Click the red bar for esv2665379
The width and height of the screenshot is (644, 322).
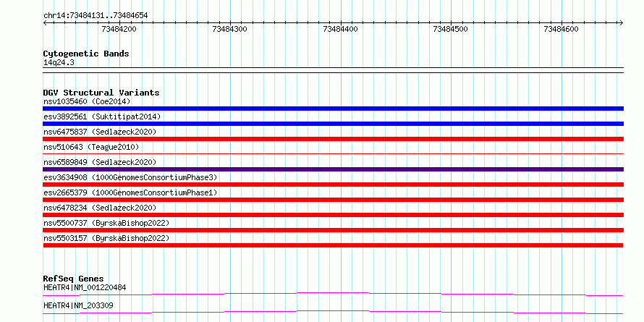point(333,200)
